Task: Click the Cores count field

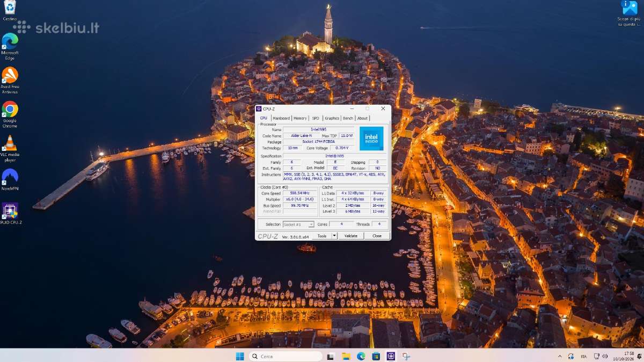Action: click(341, 224)
